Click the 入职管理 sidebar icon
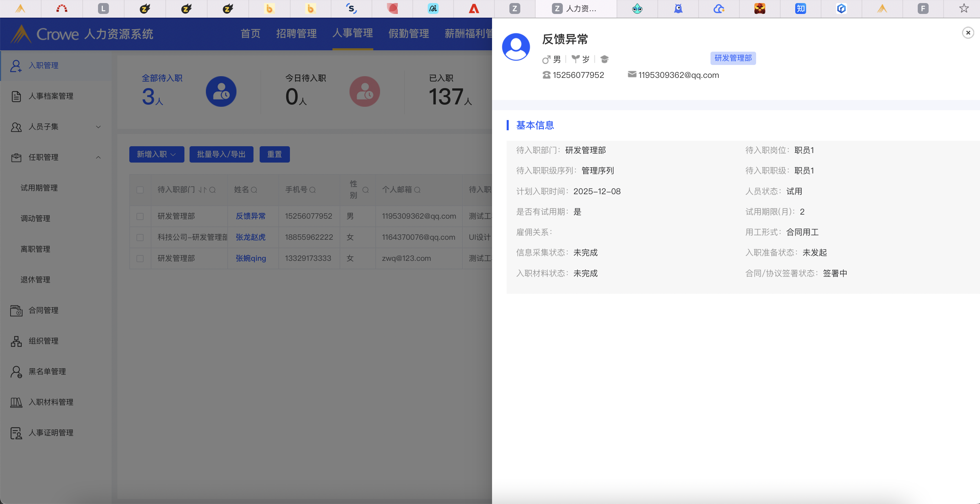 point(16,65)
